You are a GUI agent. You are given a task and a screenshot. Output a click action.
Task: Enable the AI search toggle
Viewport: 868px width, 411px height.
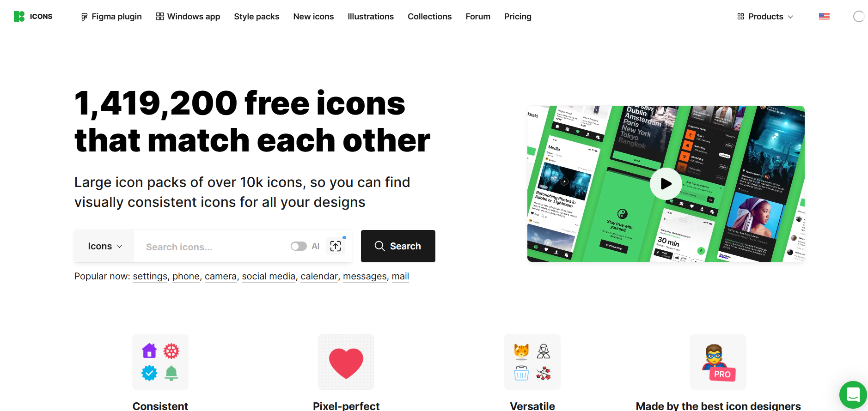(299, 246)
